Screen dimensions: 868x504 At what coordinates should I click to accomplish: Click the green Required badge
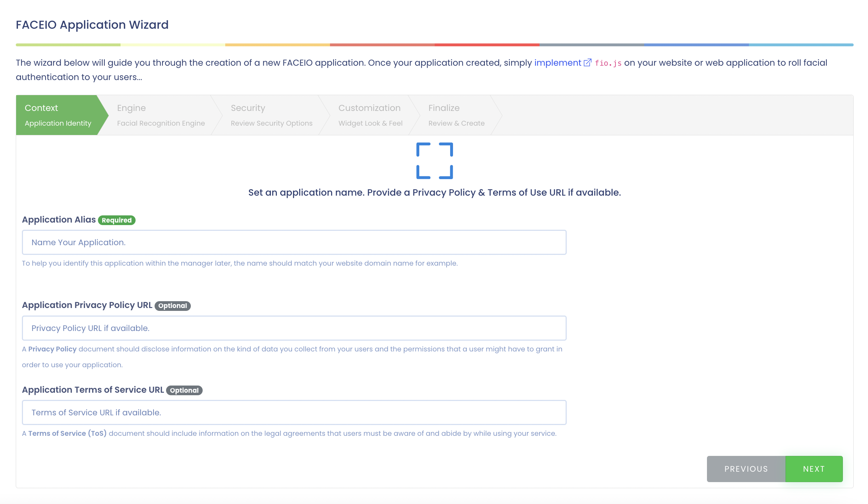click(117, 220)
